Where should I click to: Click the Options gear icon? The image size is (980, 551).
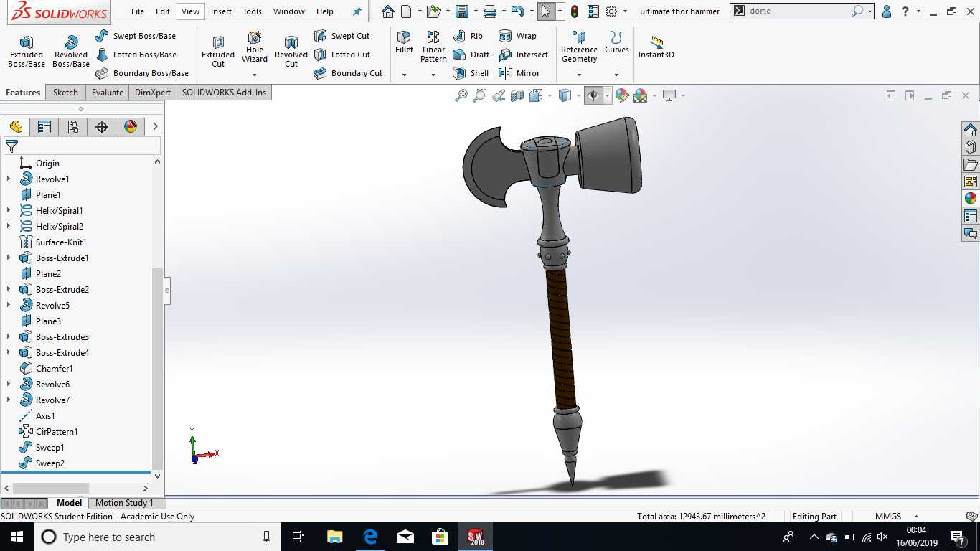click(x=611, y=11)
